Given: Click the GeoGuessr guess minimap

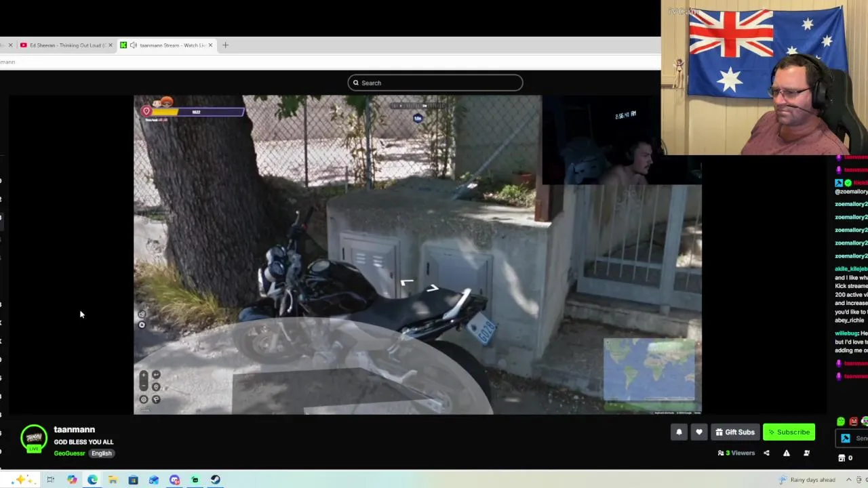Looking at the screenshot, I should point(649,371).
